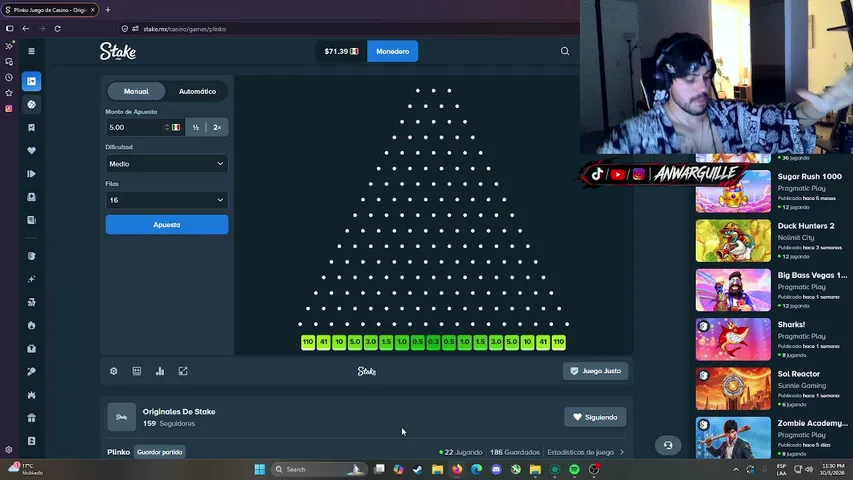This screenshot has height=480, width=853.
Task: Open Spotify from the taskbar
Action: pyautogui.click(x=574, y=469)
